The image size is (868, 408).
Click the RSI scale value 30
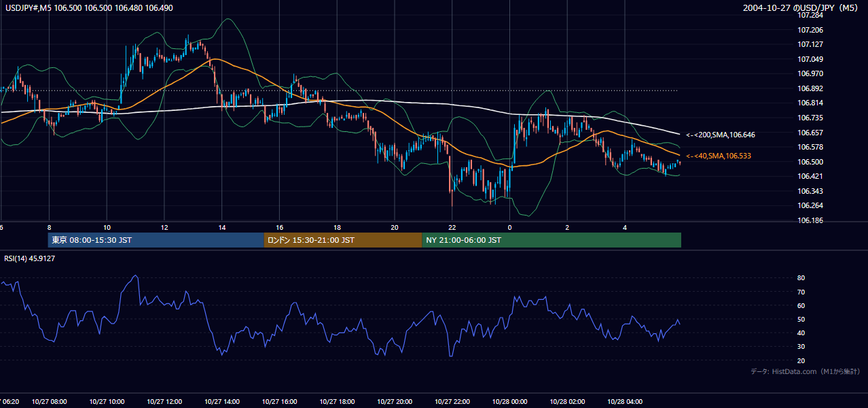click(801, 347)
